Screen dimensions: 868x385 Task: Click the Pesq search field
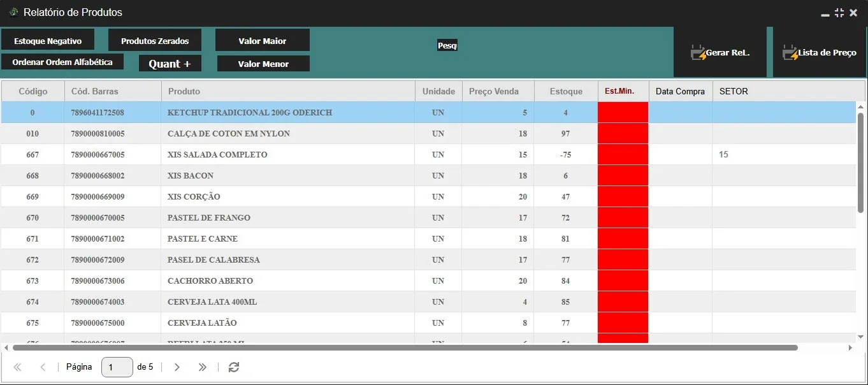tap(447, 45)
